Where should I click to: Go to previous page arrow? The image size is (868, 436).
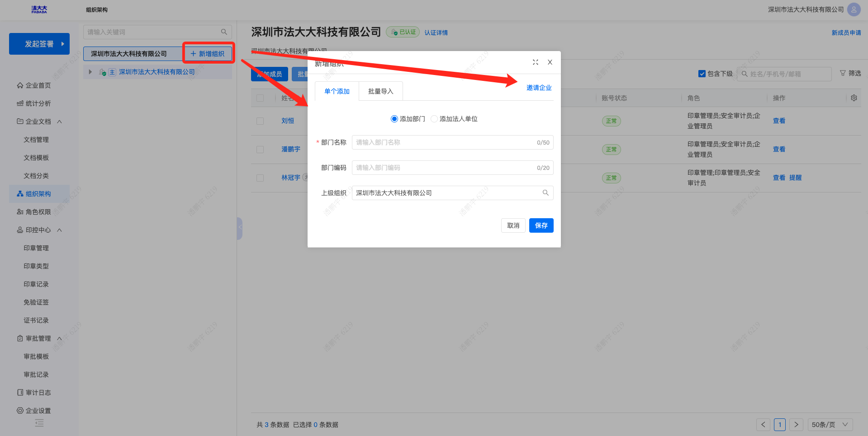click(763, 425)
